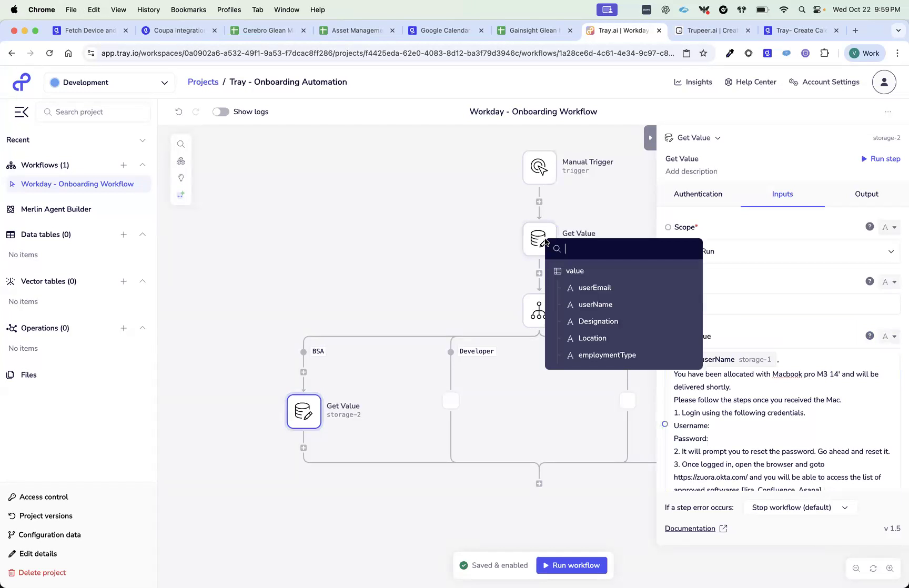The image size is (909, 588).
Task: Select the search tool in the canvas toolbar
Action: click(x=181, y=144)
